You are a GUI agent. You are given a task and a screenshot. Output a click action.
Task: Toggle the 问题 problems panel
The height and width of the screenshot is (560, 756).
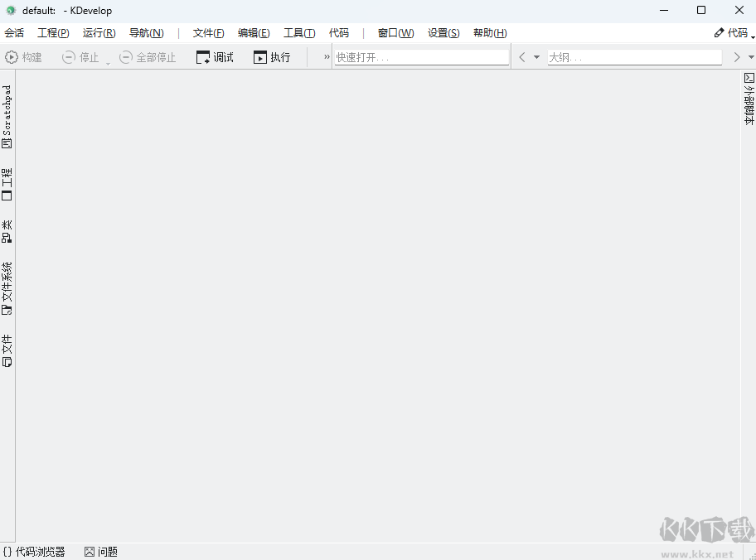point(99,551)
